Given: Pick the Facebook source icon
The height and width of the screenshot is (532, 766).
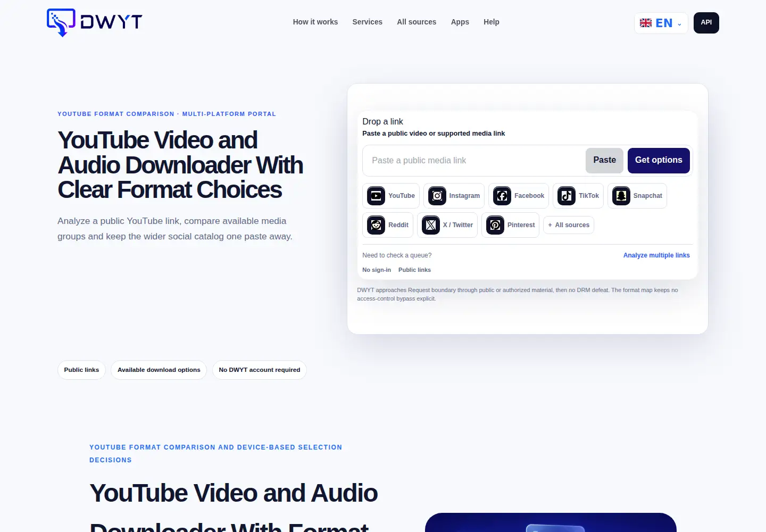Looking at the screenshot, I should [502, 196].
